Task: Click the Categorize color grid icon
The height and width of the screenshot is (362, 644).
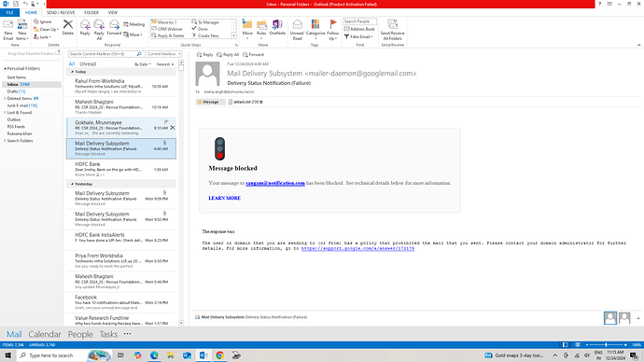Action: point(315,24)
